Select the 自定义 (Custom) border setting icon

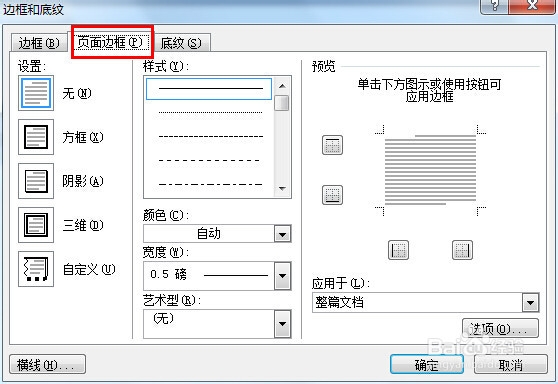(36, 269)
